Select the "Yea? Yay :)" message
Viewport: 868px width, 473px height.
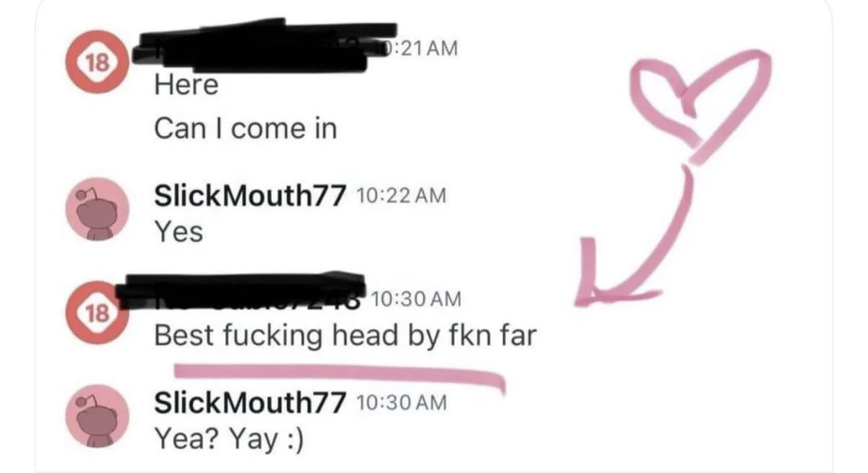point(229,439)
